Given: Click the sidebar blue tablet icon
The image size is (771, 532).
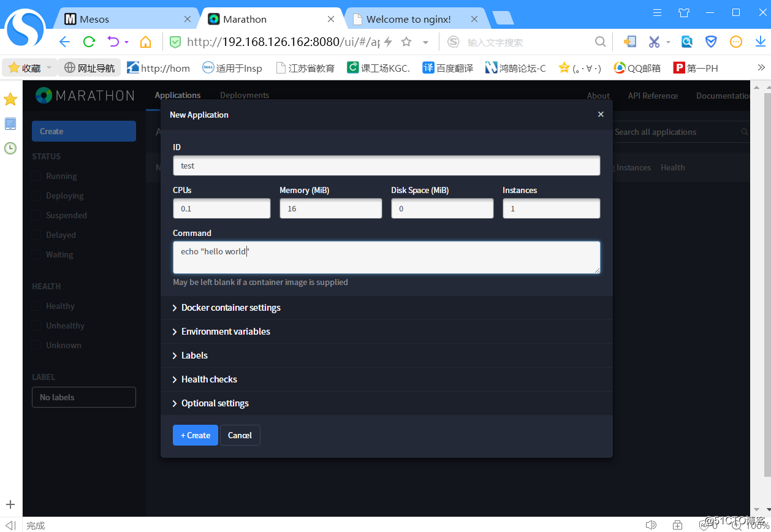Looking at the screenshot, I should coord(10,124).
